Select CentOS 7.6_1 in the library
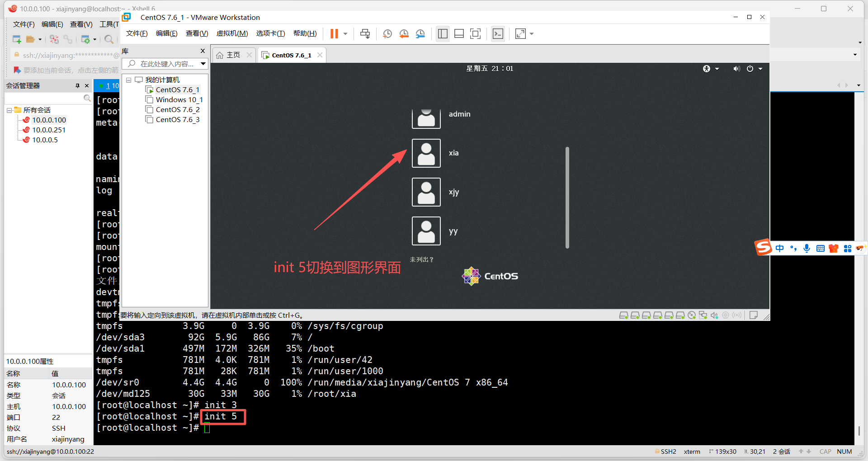Viewport: 868px width, 461px height. click(x=177, y=90)
